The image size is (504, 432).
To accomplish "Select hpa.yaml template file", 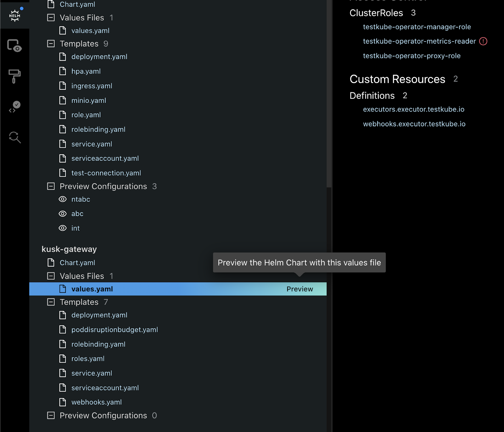I will [x=86, y=71].
